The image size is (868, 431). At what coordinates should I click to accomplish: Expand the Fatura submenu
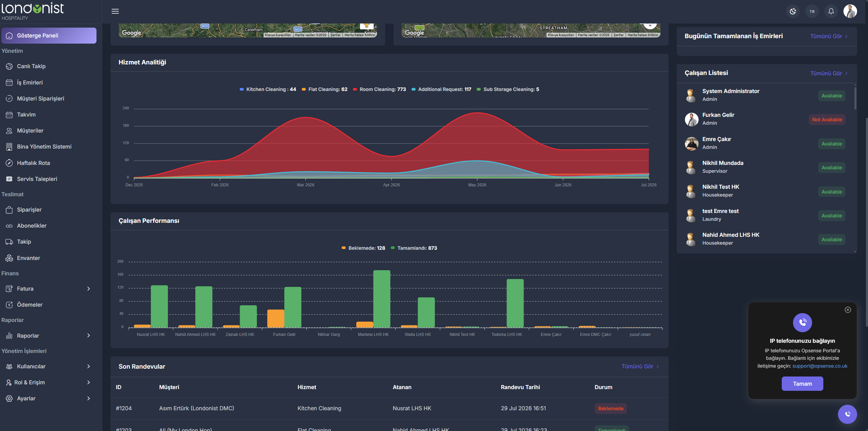pos(49,289)
